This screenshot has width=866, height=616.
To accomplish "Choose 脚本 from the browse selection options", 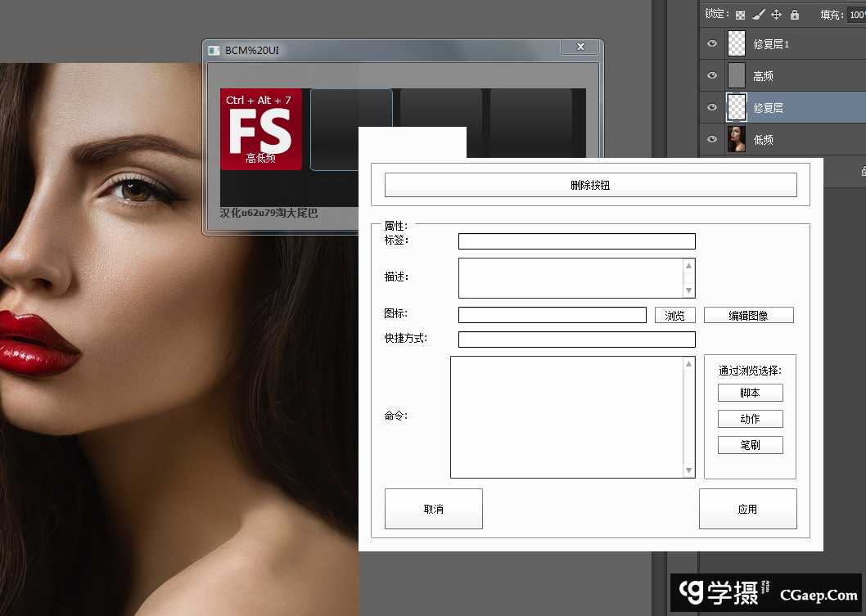I will [750, 392].
